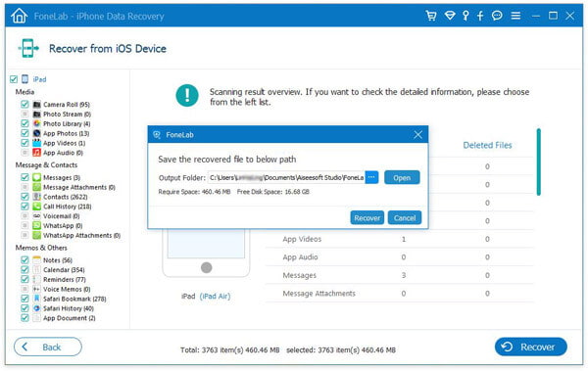Screen dimensions: 588x371
Task: Select the Messages icon in sidebar
Action: (36, 177)
